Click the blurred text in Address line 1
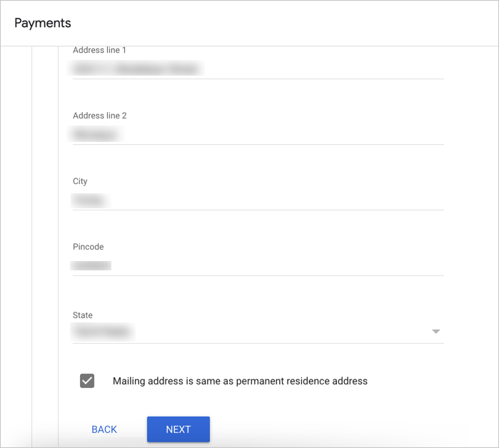499x448 pixels. point(136,68)
